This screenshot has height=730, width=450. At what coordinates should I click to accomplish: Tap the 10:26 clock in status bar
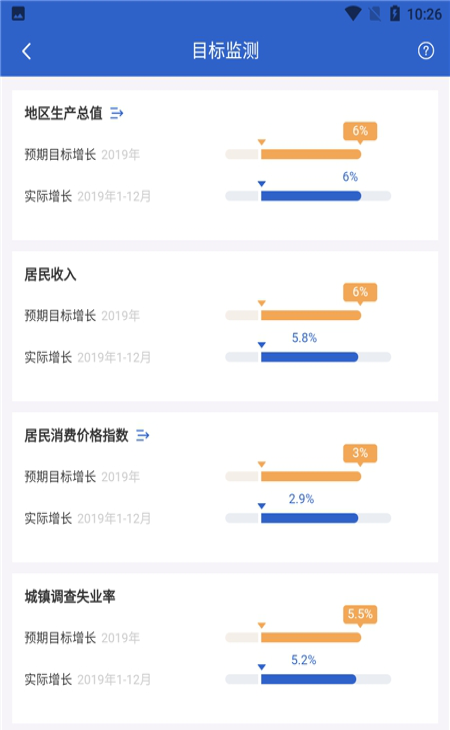tap(424, 14)
